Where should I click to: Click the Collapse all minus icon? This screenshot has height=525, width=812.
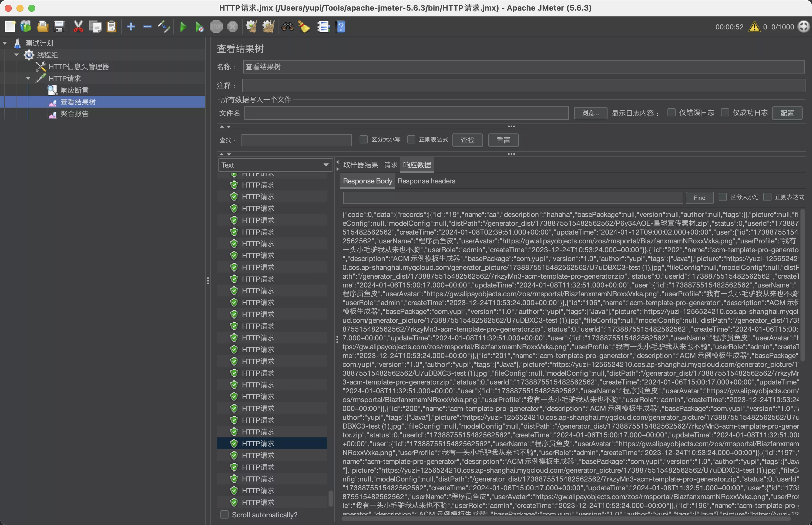(x=147, y=26)
